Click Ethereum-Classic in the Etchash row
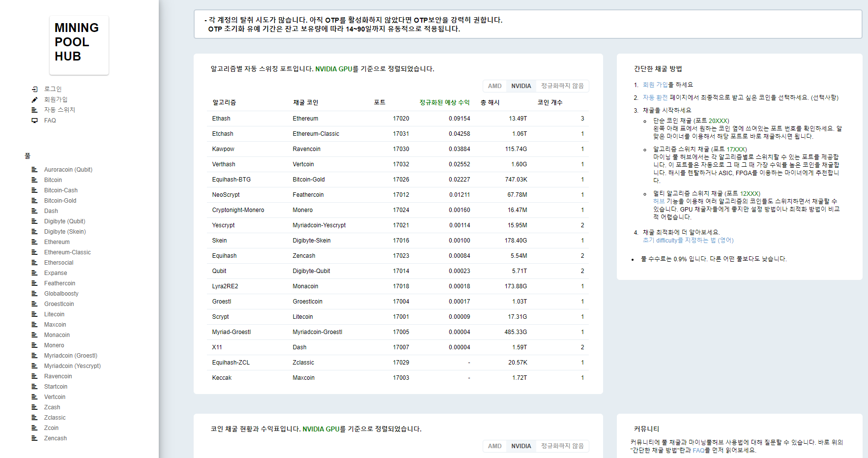 pos(316,134)
